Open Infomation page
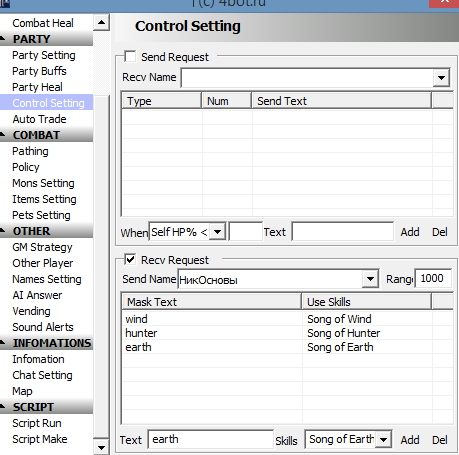This screenshot has width=459, height=455. tap(38, 359)
